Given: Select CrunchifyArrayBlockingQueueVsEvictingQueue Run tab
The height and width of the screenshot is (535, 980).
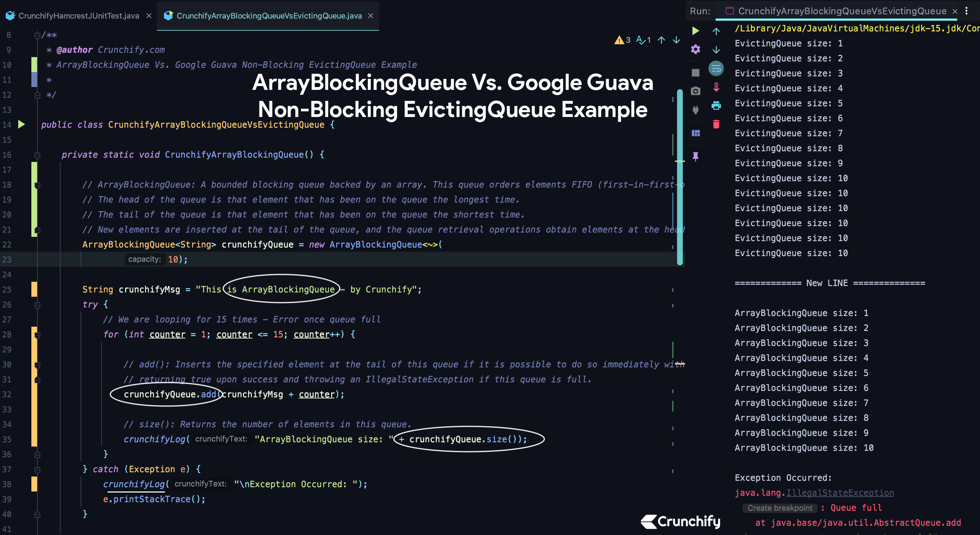Looking at the screenshot, I should (x=841, y=11).
